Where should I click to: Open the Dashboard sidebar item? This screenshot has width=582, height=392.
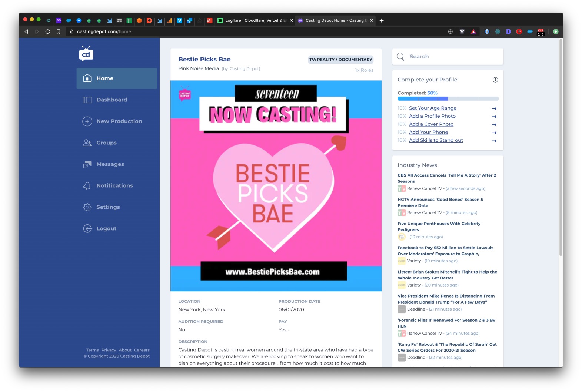coord(112,100)
